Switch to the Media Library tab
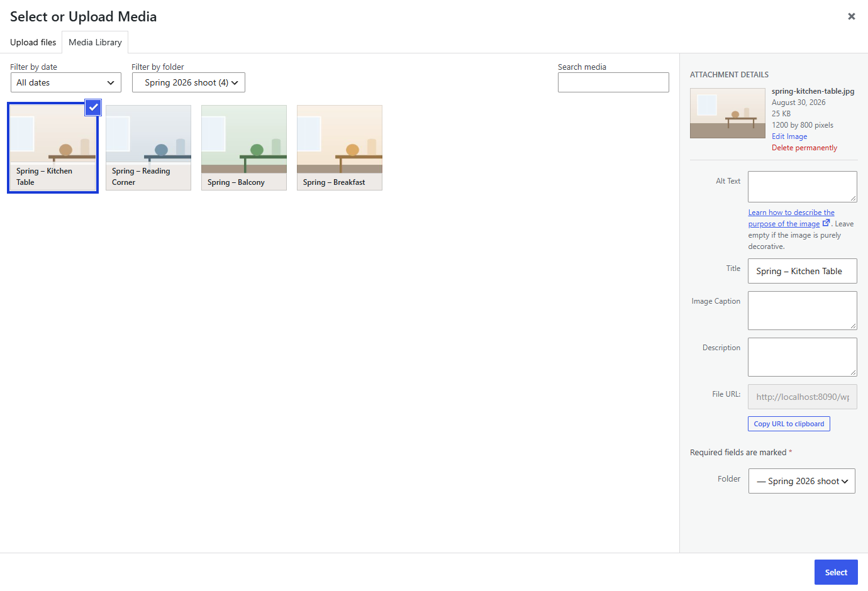868x591 pixels. (95, 42)
